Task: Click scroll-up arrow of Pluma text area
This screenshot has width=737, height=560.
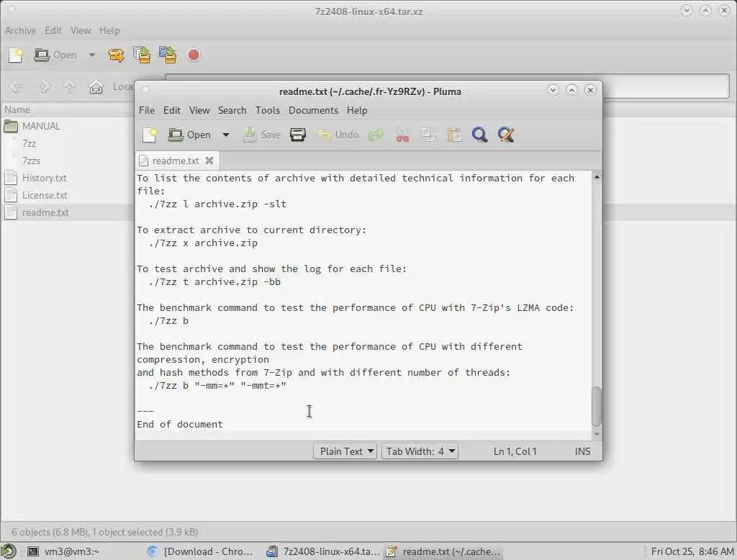Action: coord(597,177)
